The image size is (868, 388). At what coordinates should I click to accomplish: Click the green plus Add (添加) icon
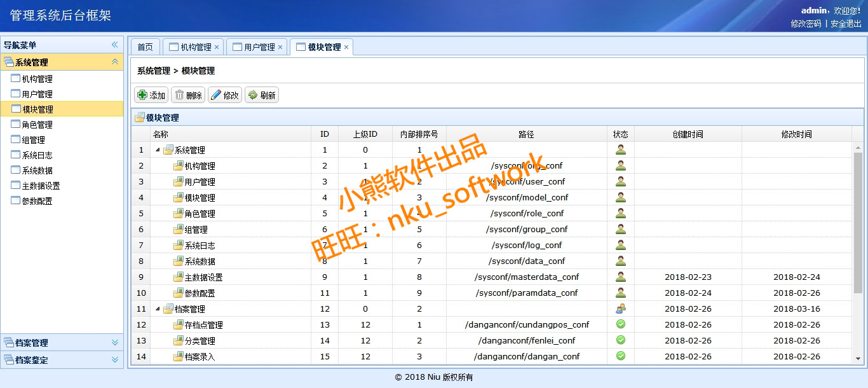click(x=142, y=95)
